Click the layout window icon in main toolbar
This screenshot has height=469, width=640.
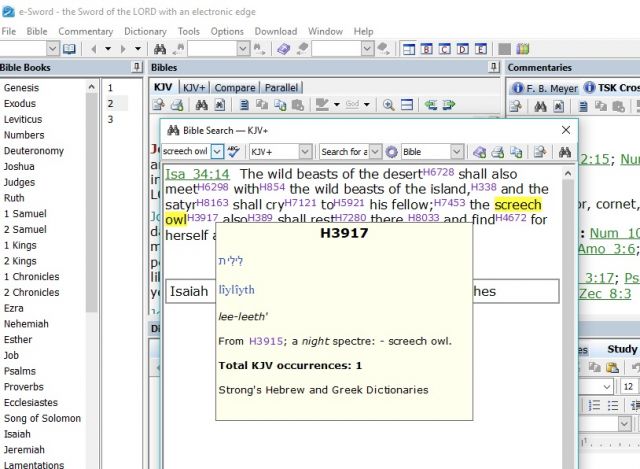tap(409, 49)
